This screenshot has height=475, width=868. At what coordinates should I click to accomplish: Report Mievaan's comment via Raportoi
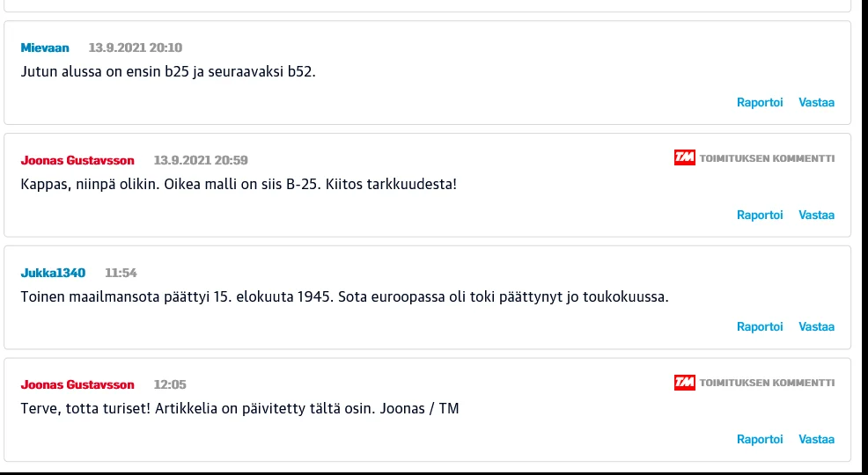(759, 103)
